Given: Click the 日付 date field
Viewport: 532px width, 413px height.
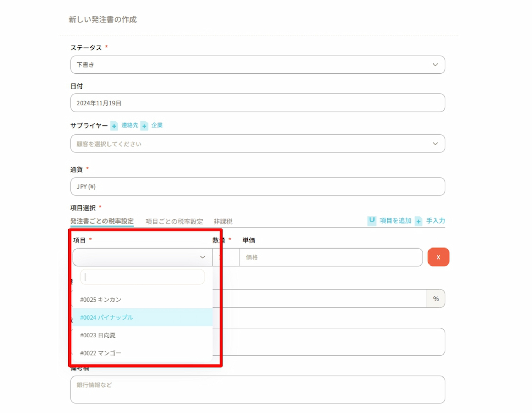Looking at the screenshot, I should (257, 103).
